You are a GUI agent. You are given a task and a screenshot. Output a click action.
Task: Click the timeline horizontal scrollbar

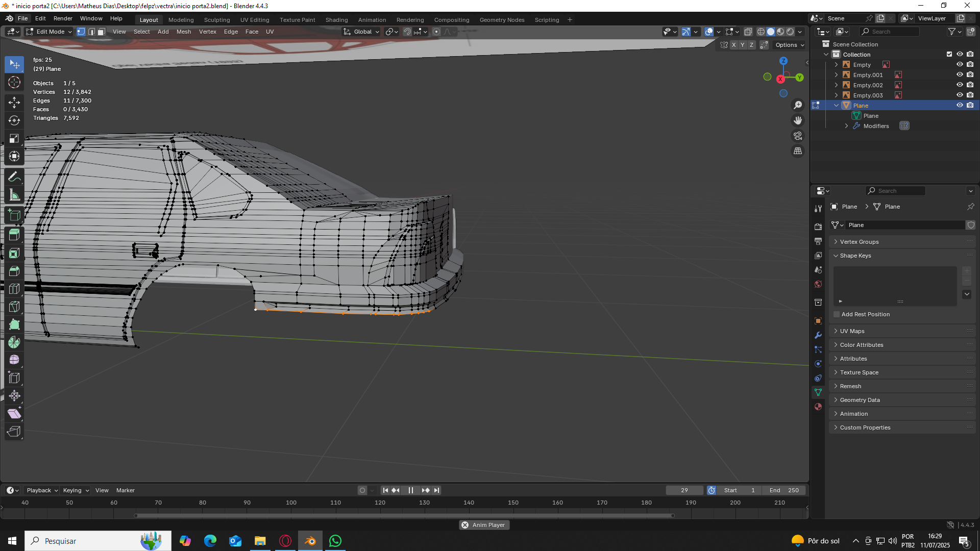point(403,515)
